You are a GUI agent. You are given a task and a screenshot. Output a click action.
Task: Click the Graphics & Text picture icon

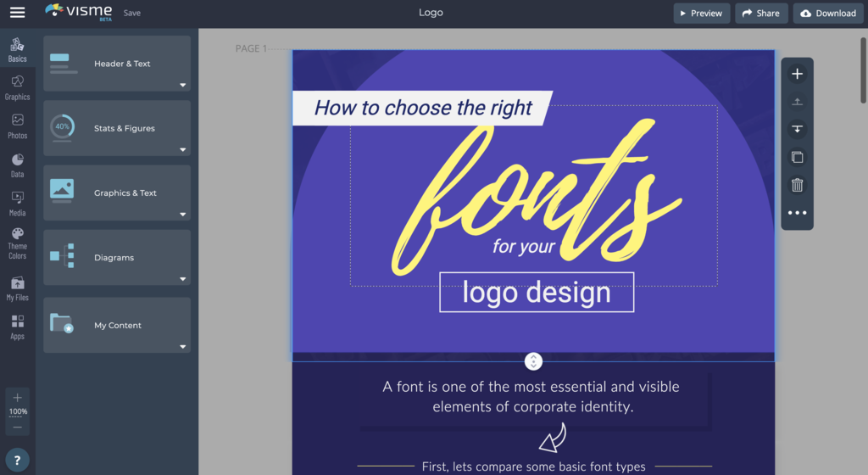(x=61, y=190)
